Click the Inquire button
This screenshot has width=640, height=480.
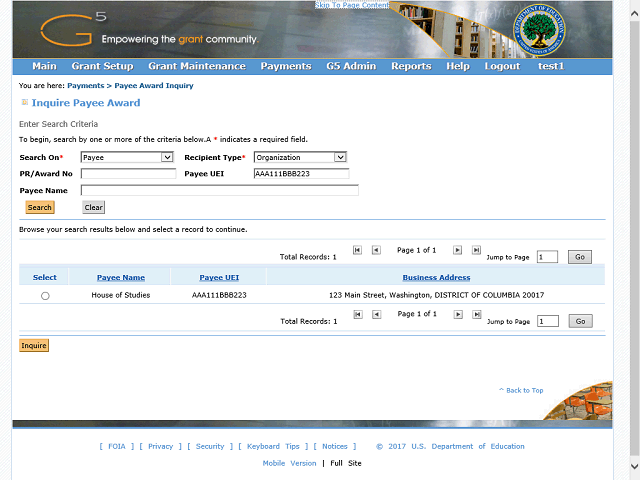coord(34,345)
